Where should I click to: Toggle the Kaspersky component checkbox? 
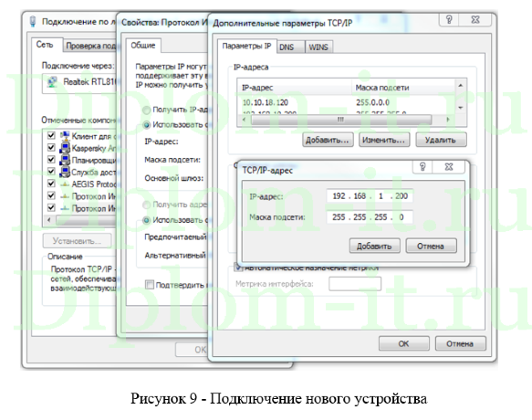tap(51, 147)
